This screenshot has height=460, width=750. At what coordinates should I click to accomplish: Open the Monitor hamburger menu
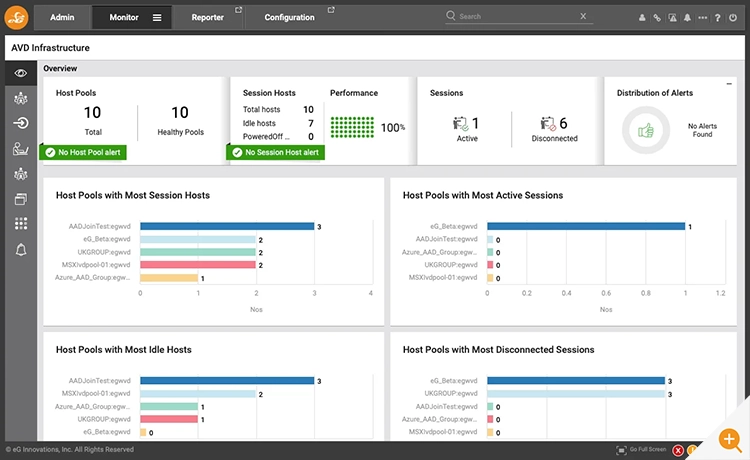tap(157, 18)
